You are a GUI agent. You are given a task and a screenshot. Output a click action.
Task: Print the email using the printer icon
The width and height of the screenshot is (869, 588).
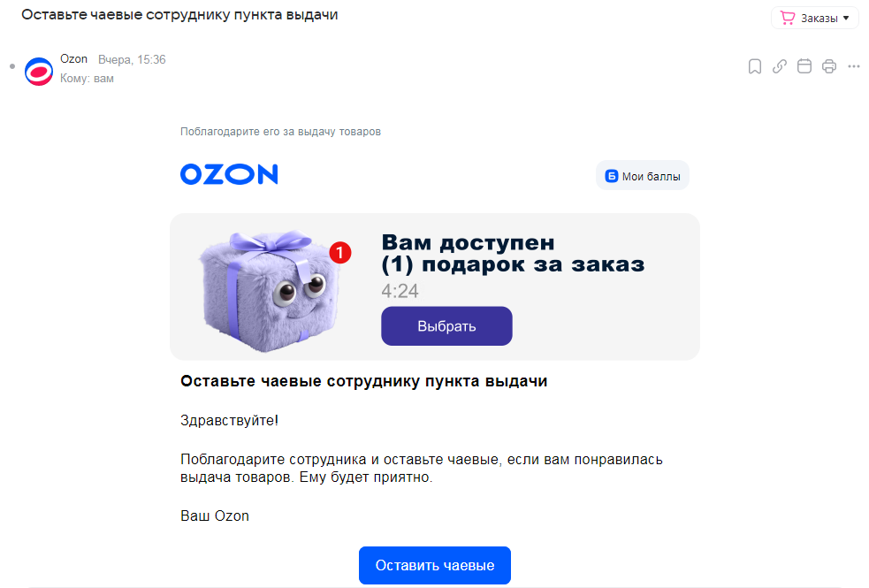829,66
